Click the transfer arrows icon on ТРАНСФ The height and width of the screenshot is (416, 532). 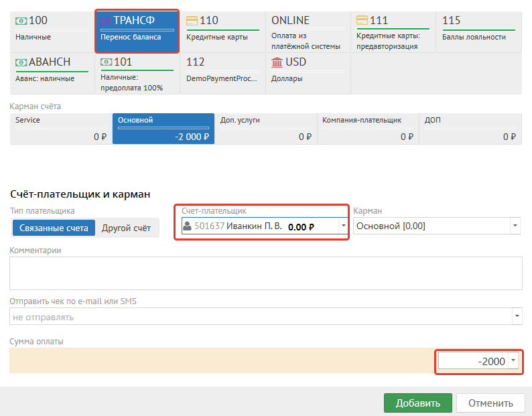[106, 21]
